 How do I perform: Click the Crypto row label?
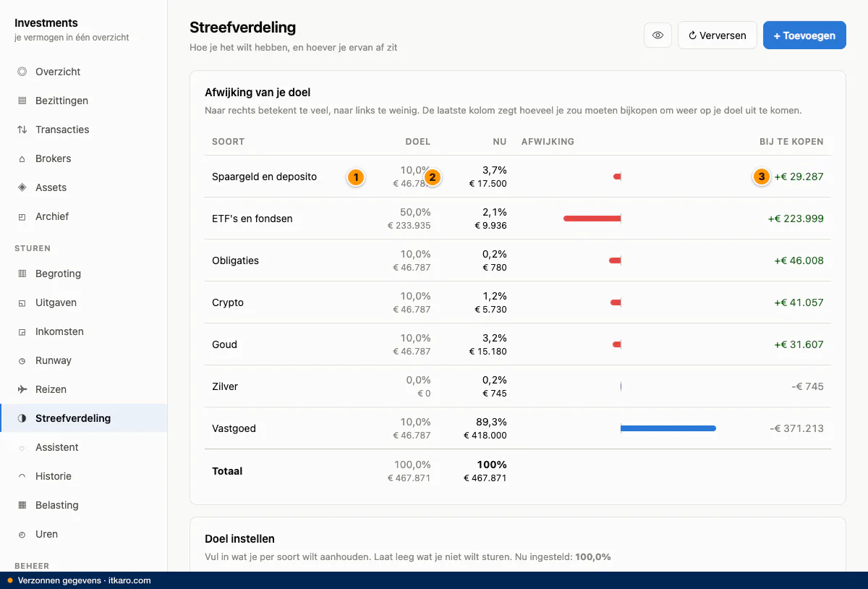point(228,302)
